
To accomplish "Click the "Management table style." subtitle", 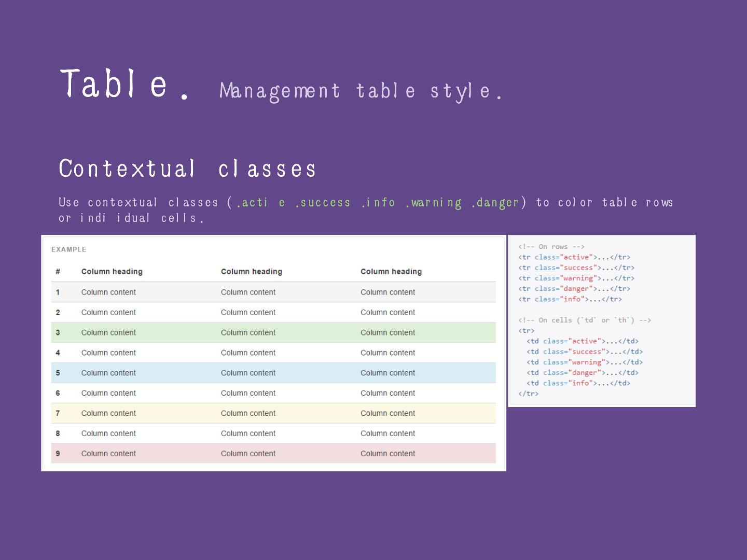I will 361,91.
